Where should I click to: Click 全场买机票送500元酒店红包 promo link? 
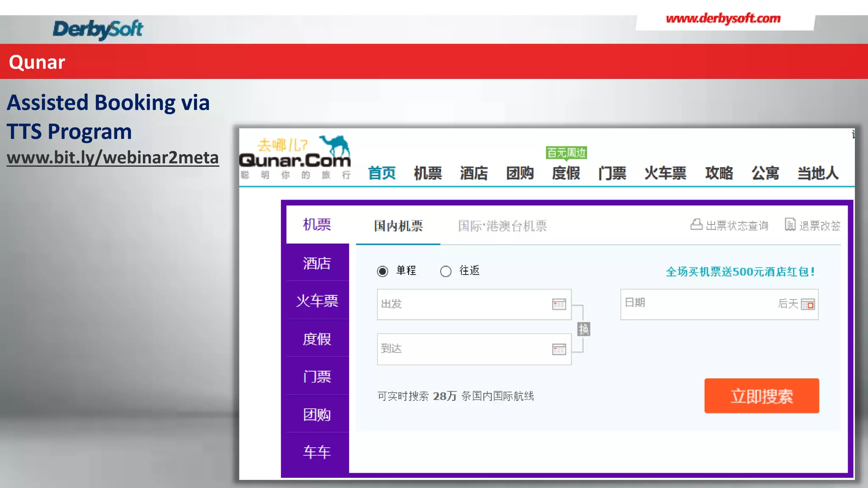point(740,272)
